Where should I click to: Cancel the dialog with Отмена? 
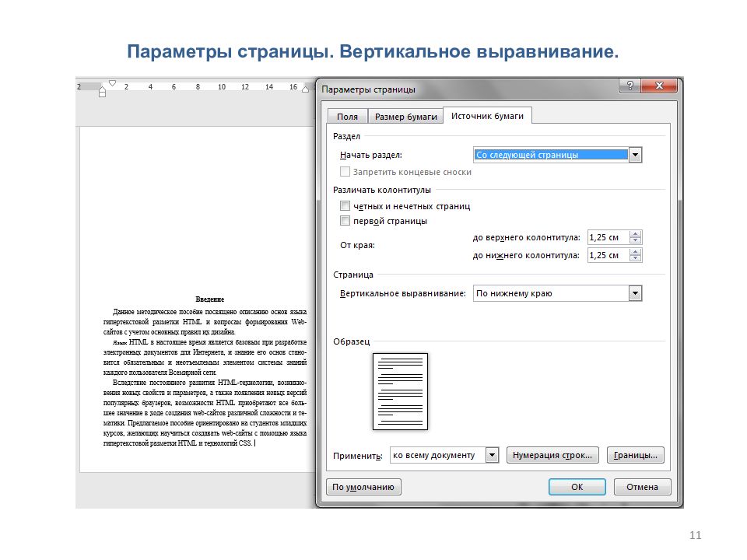[x=642, y=487]
